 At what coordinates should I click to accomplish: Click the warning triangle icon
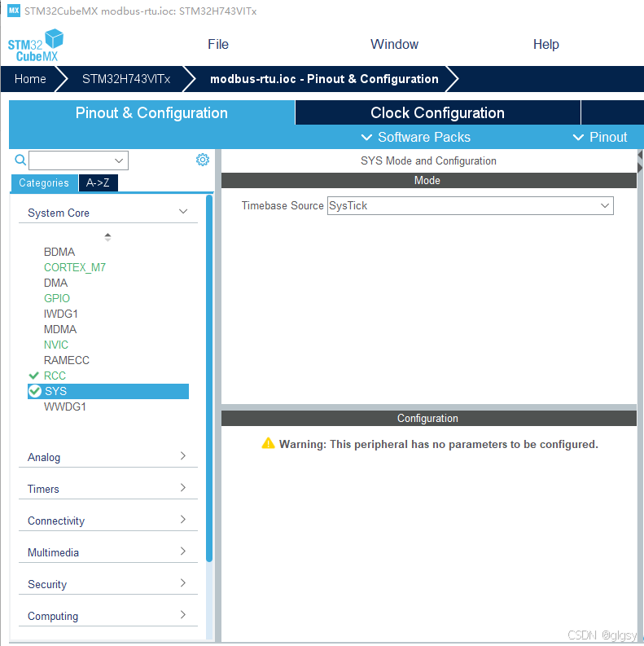click(x=268, y=443)
